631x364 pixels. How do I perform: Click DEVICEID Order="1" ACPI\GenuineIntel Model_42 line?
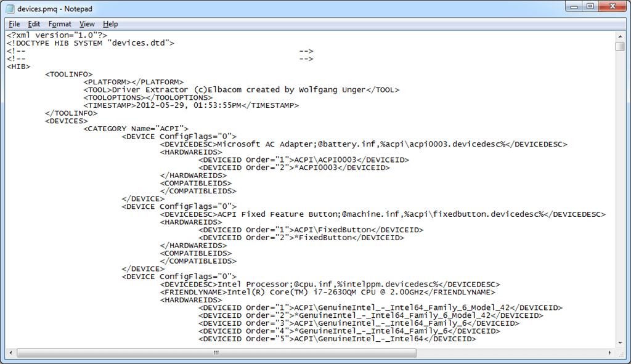coord(380,308)
